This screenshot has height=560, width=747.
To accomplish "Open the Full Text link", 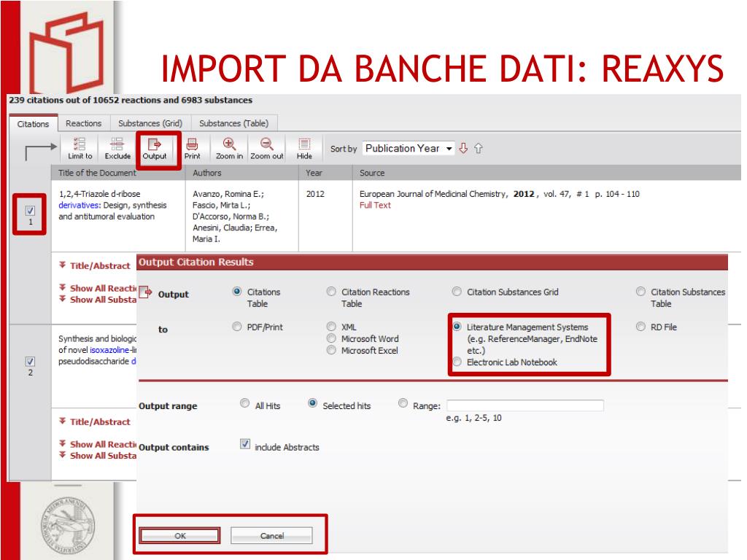I will pos(375,205).
